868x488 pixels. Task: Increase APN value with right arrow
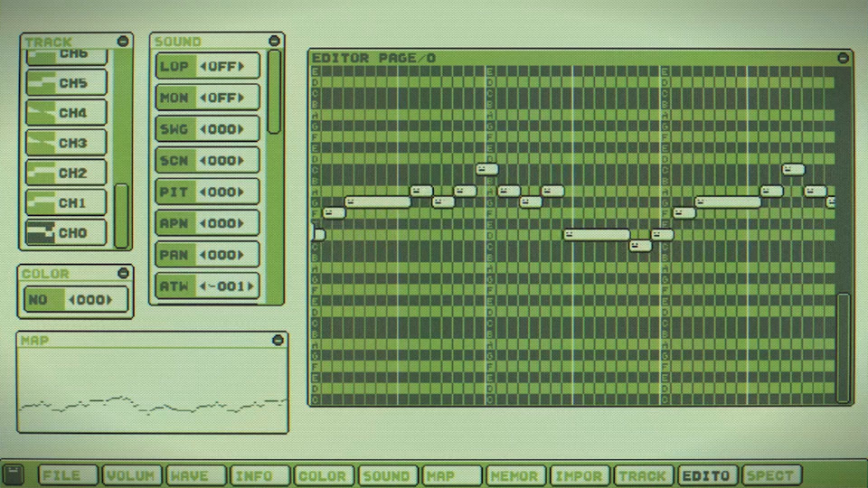(x=241, y=223)
